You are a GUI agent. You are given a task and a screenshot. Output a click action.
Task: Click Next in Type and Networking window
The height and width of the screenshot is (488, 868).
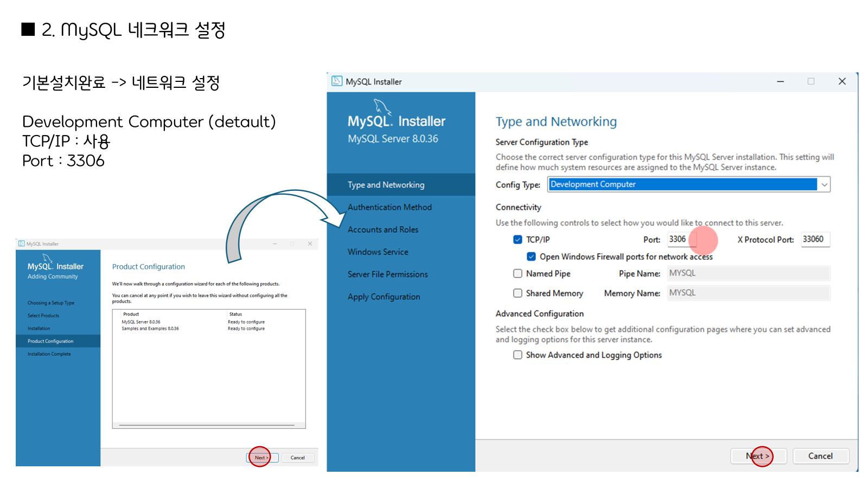pos(758,456)
